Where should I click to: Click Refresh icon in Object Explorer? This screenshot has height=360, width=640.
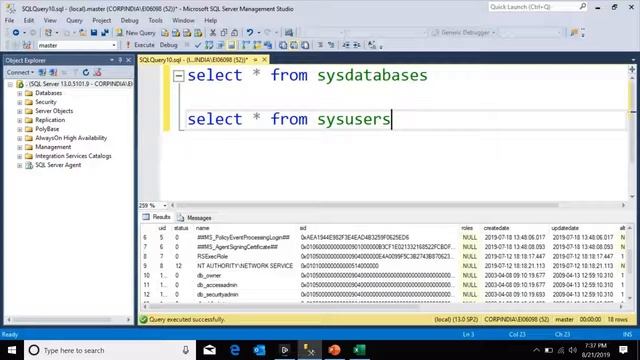pyautogui.click(x=86, y=72)
